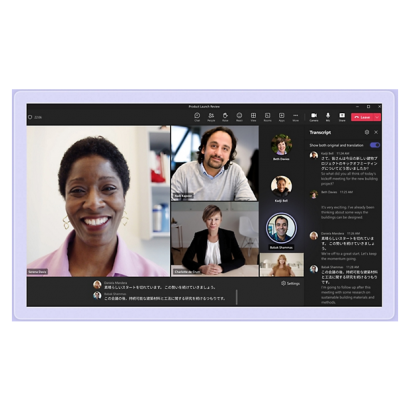
Task: Raise your hand in the meeting
Action: (225, 117)
